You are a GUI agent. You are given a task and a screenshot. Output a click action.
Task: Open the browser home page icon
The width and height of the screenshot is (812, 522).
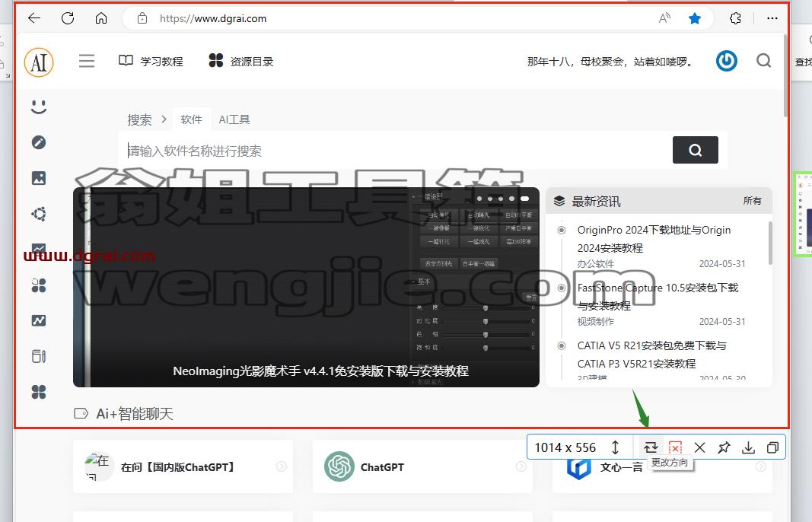101,18
